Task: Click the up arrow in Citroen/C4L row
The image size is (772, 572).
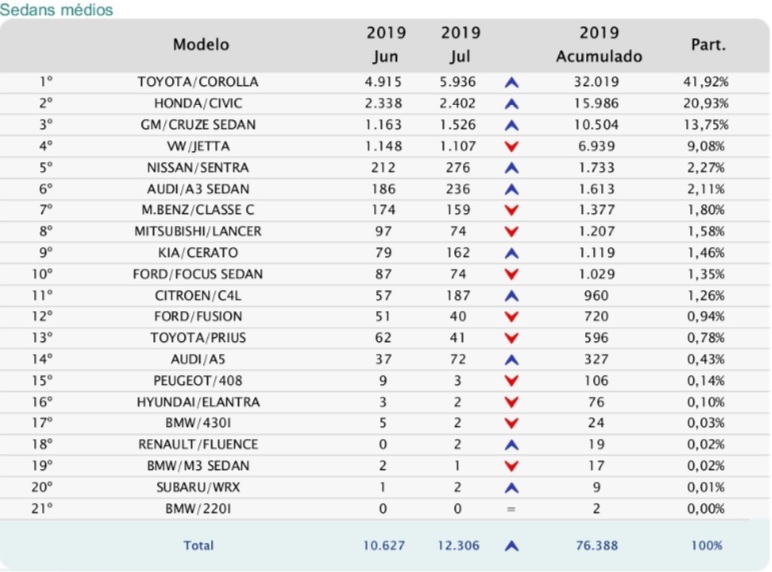Action: coord(512,296)
